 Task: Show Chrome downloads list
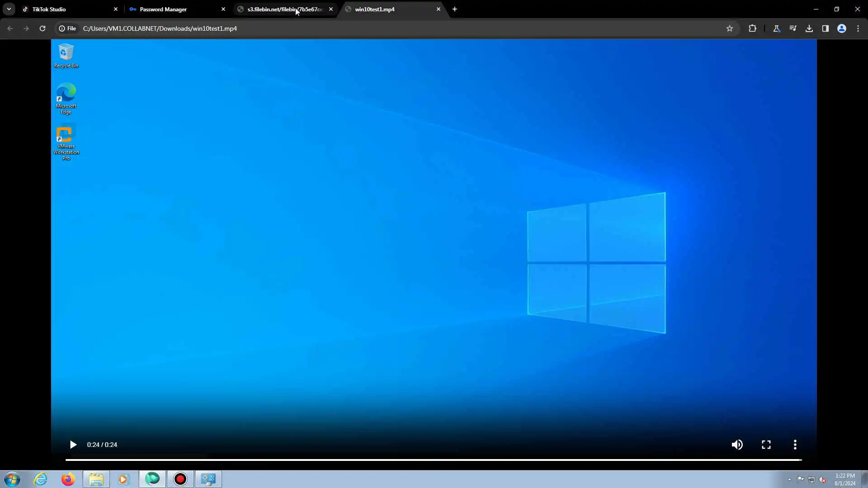click(x=809, y=28)
